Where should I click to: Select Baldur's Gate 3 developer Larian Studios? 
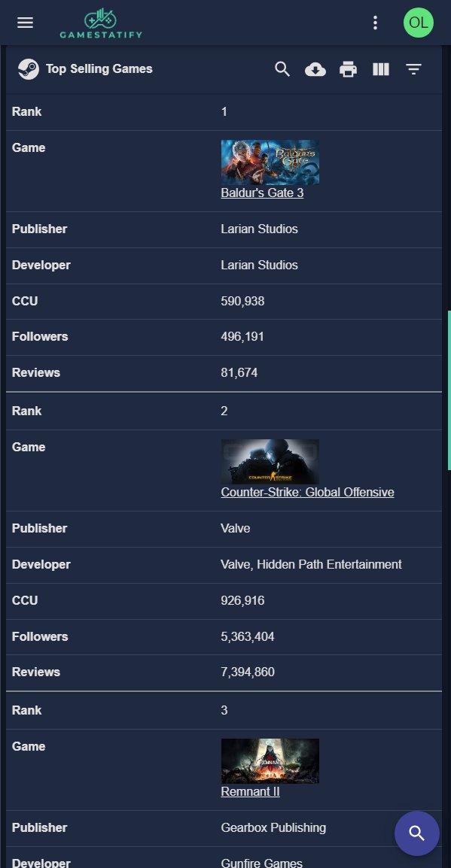coord(259,266)
